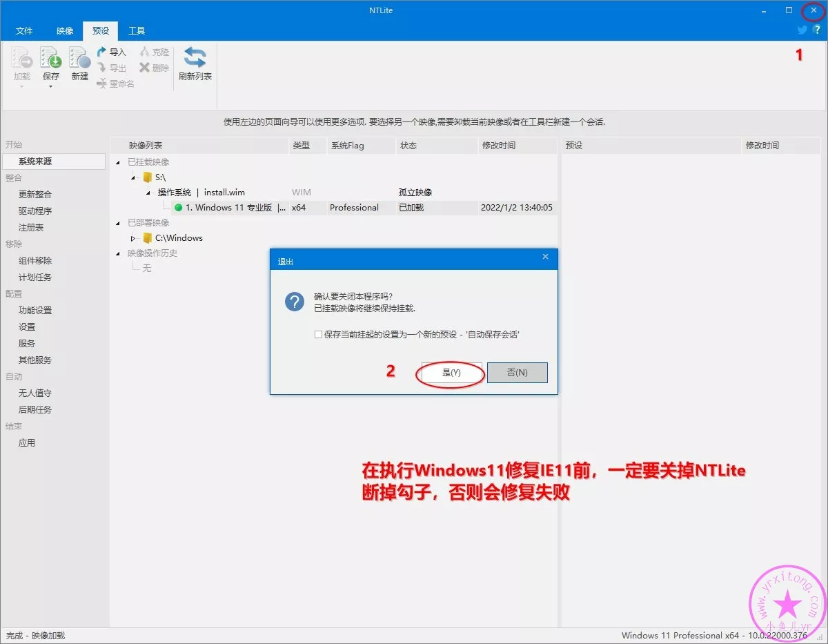Collapse the S:\ drive node

click(x=133, y=177)
